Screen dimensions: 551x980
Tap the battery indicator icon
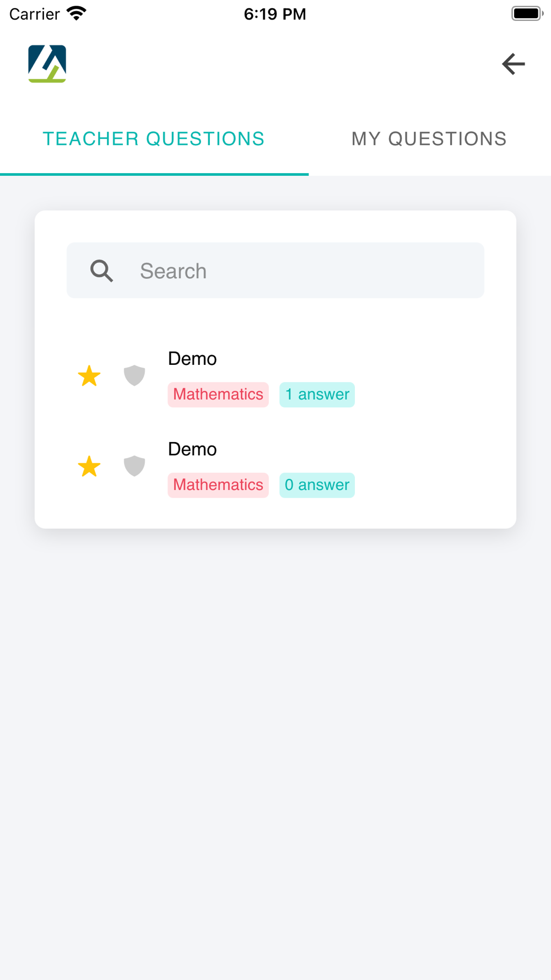[527, 13]
